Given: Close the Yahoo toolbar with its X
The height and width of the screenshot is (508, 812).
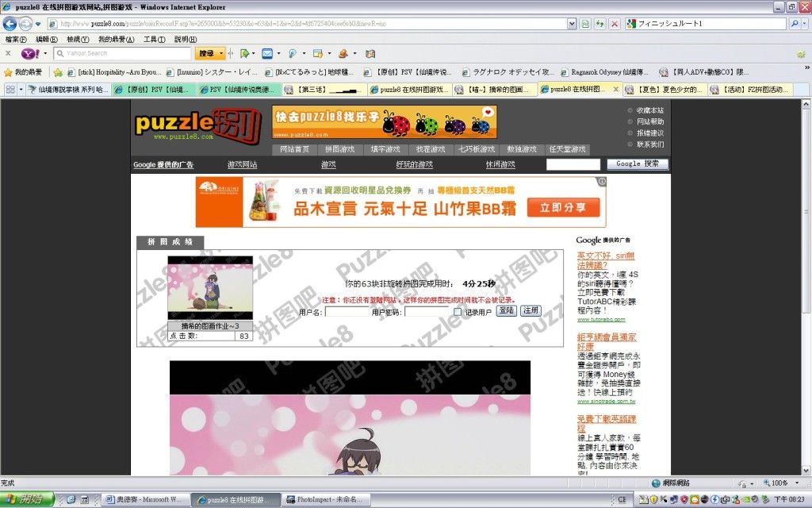Looking at the screenshot, I should 8,53.
